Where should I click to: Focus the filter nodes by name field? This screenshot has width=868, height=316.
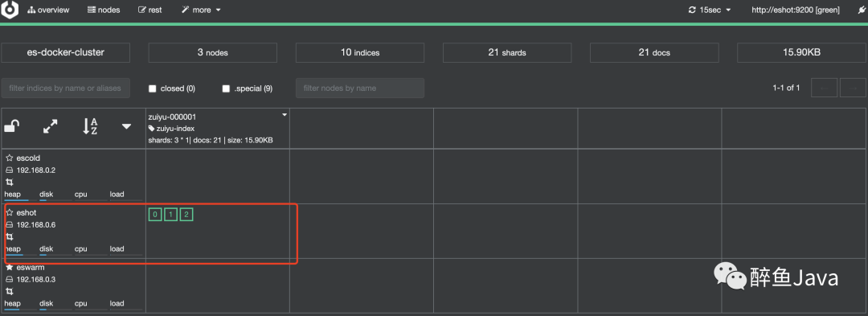pos(360,88)
